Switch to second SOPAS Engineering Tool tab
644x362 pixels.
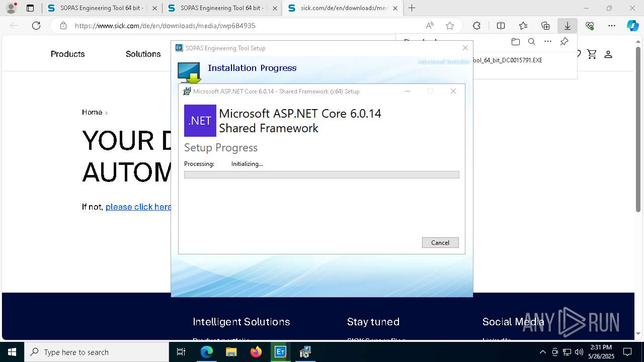[x=221, y=8]
